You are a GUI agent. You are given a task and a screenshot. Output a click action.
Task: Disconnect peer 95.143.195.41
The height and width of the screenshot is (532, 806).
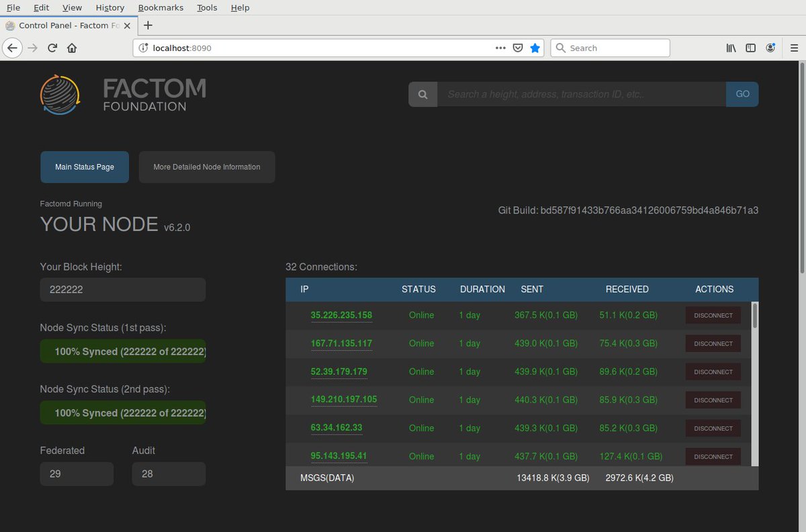pyautogui.click(x=713, y=457)
